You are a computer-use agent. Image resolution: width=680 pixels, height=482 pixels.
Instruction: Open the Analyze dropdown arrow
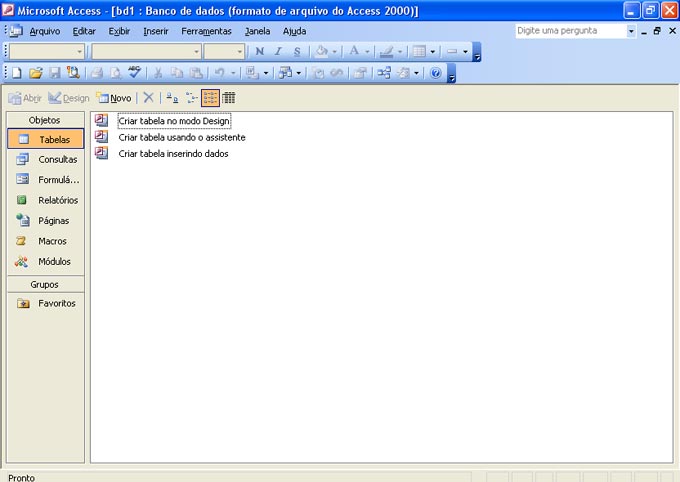click(x=298, y=73)
